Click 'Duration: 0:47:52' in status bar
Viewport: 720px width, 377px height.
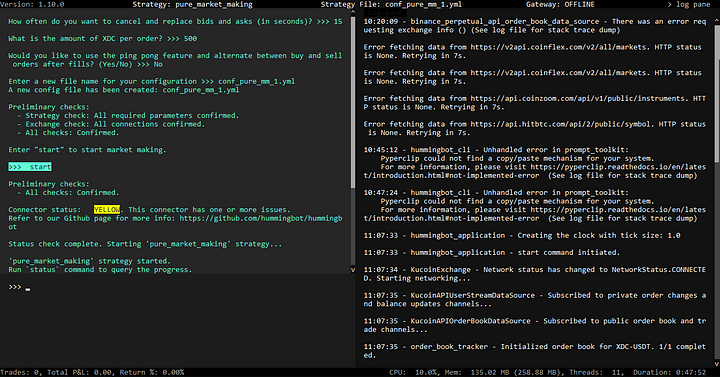click(x=669, y=372)
